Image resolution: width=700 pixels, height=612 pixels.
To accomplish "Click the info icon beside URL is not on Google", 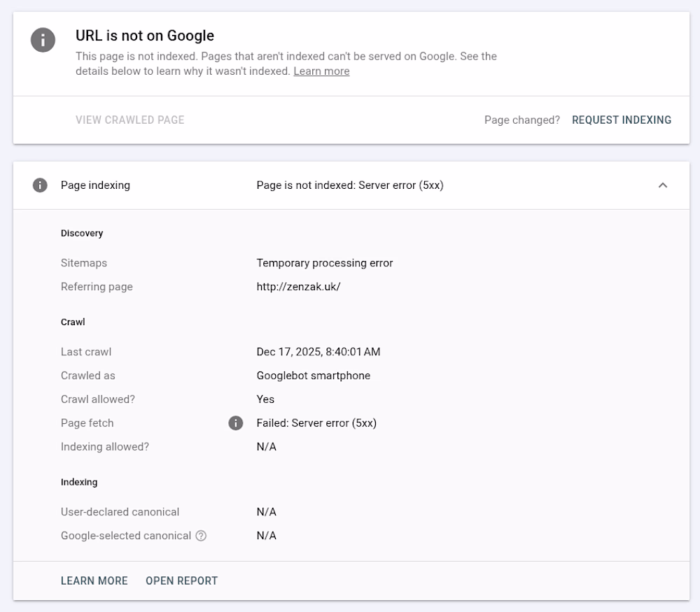I will coord(43,40).
